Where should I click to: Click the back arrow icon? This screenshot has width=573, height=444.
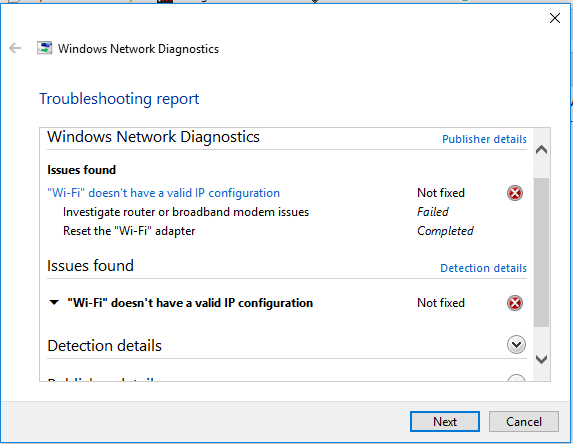pos(15,48)
